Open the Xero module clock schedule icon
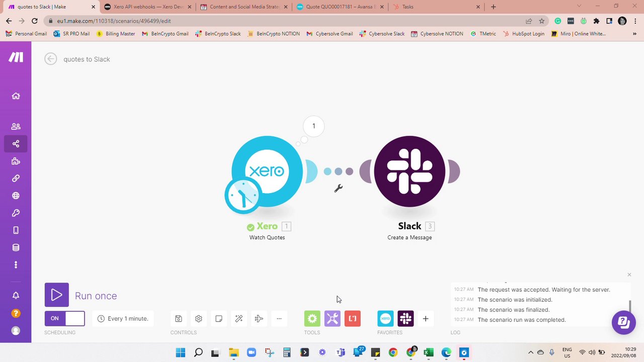Viewport: 644px width, 362px height. pos(243,196)
